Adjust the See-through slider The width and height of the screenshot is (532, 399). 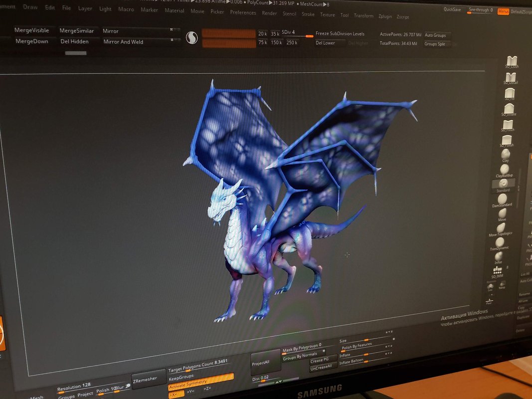pos(481,10)
